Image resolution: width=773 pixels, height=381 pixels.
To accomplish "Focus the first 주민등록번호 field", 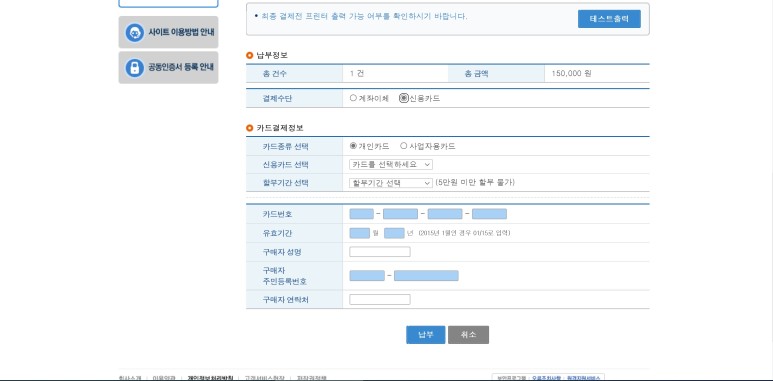I will point(367,276).
